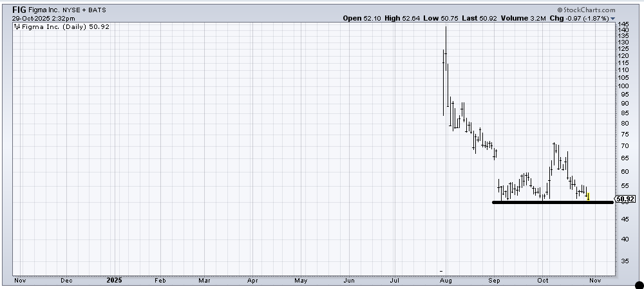This screenshot has height=289, width=644.
Task: Click the 2025 year label on time axis
Action: 113,281
